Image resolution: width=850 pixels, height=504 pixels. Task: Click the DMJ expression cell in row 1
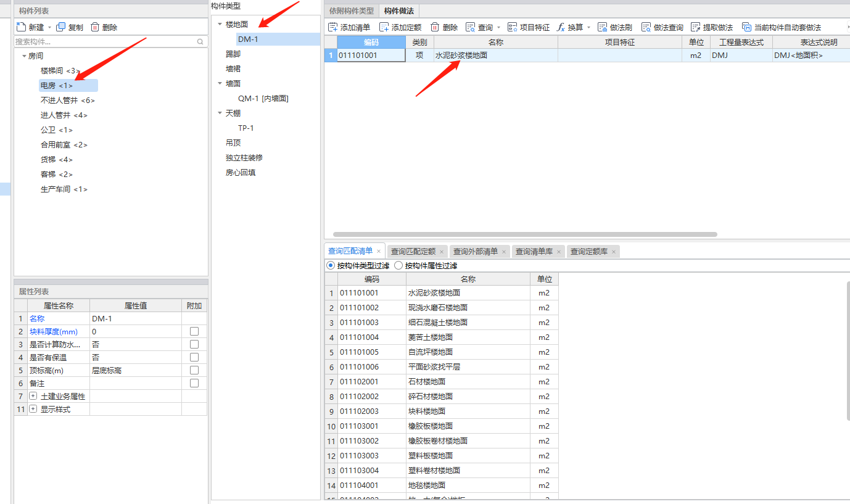pyautogui.click(x=741, y=55)
